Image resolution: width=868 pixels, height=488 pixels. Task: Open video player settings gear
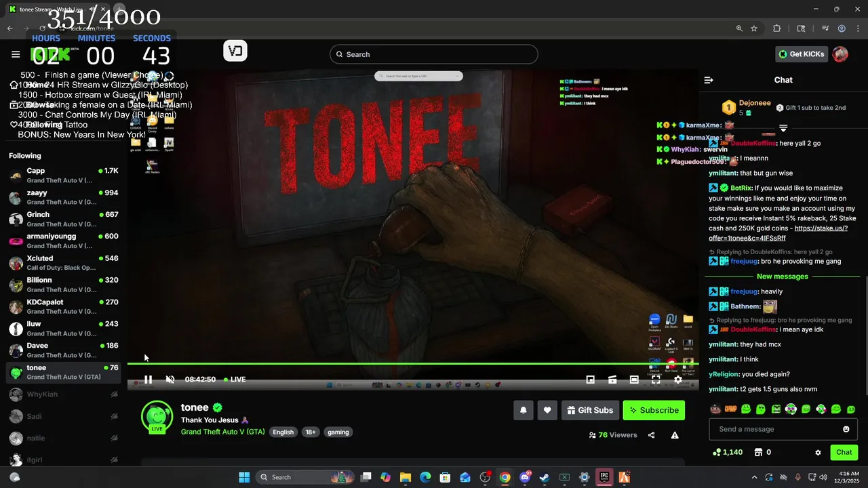677,380
